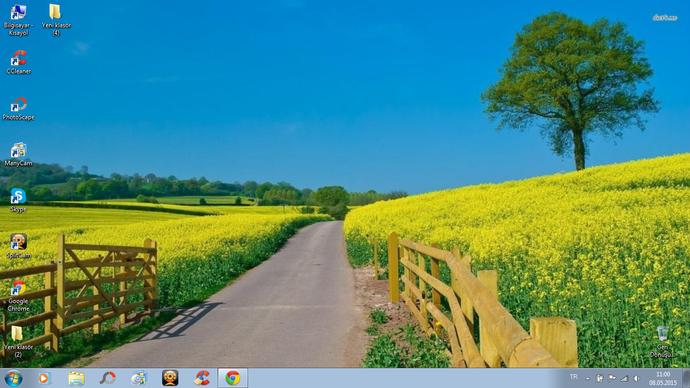Open the volume speaker tray icon
Viewport: 690px width, 388px height.
tap(636, 378)
